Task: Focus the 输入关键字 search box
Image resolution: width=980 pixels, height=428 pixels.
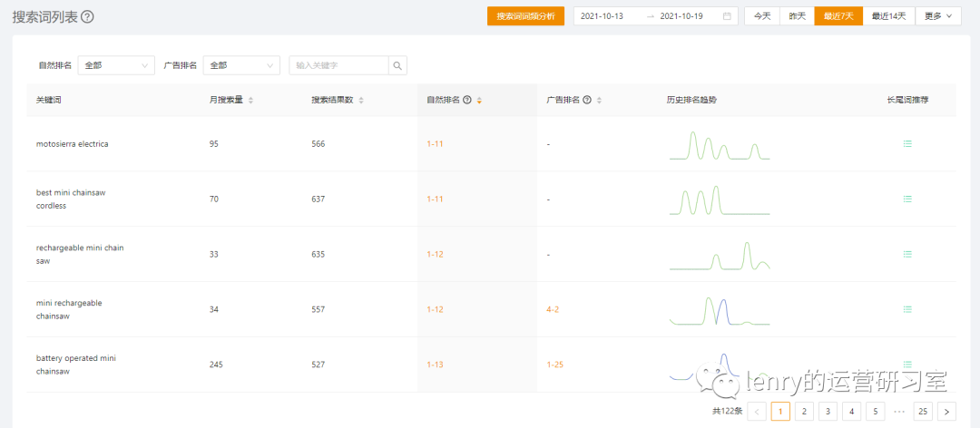Action: pos(338,65)
